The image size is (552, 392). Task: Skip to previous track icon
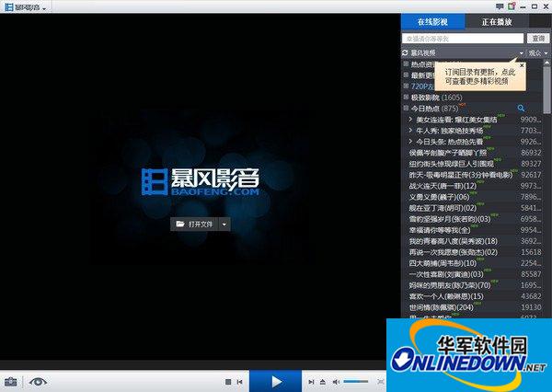point(240,381)
